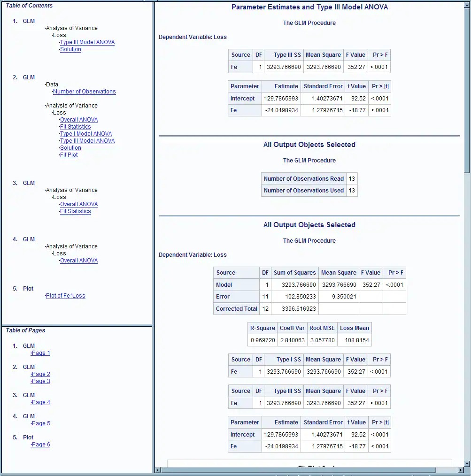Follow the Overall ANOVA link under second GLM
The height and width of the screenshot is (476, 471).
tap(79, 119)
